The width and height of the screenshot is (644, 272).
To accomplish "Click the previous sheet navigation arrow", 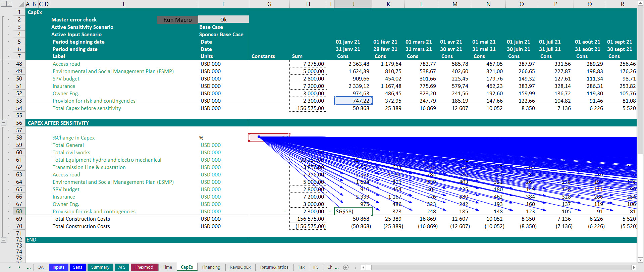I will (x=10, y=267).
